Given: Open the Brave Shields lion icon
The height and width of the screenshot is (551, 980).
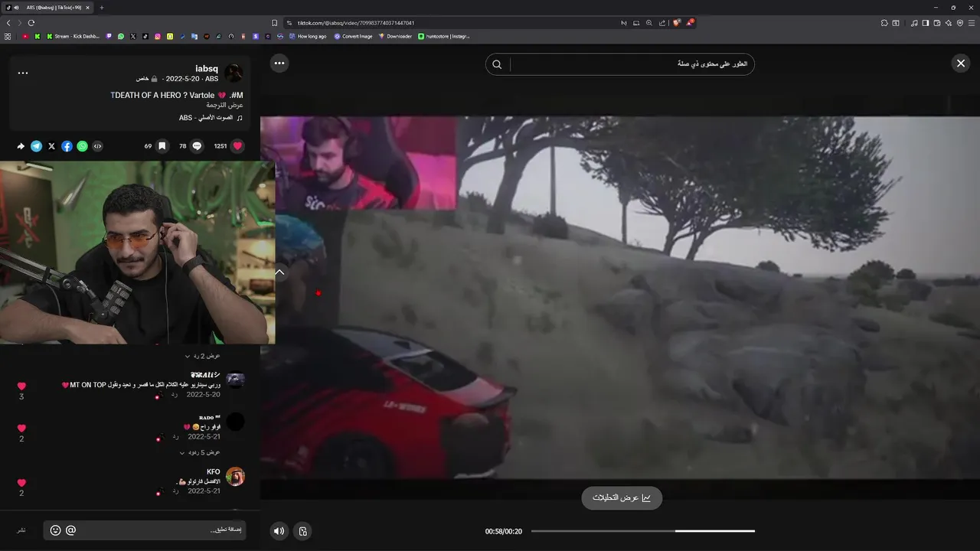Looking at the screenshot, I should 676,23.
